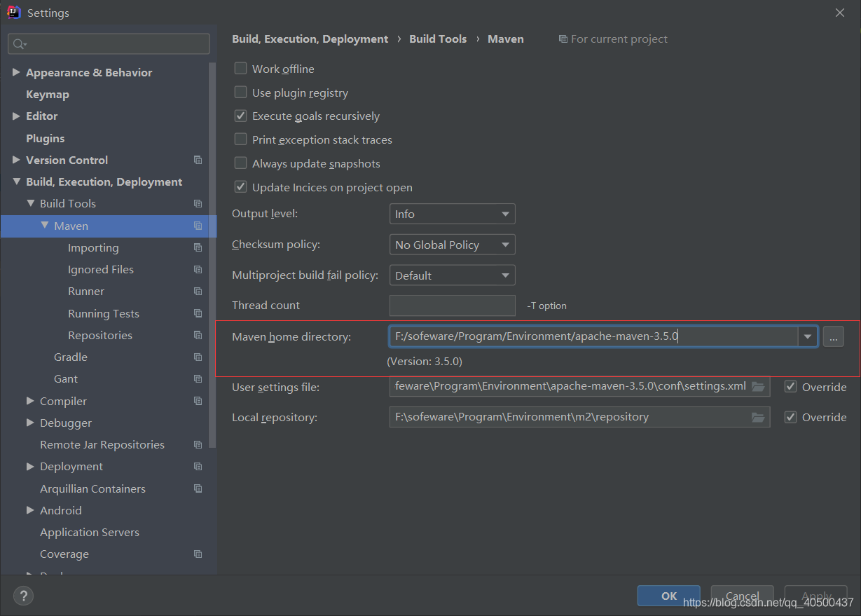Click the project-level icon beside Repositories
861x616 pixels.
(198, 335)
